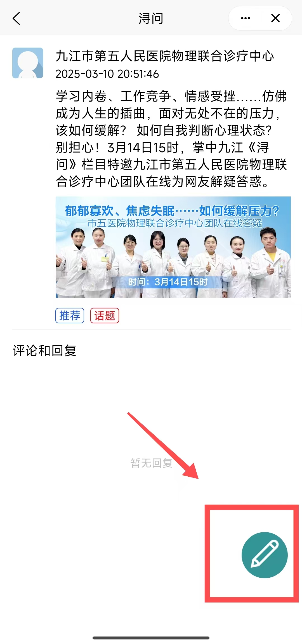Viewport: 302px width, 644px height.
Task: Tap the hospital name 九江市第五人民医院物理联合诊疗中心
Action: coord(165,56)
